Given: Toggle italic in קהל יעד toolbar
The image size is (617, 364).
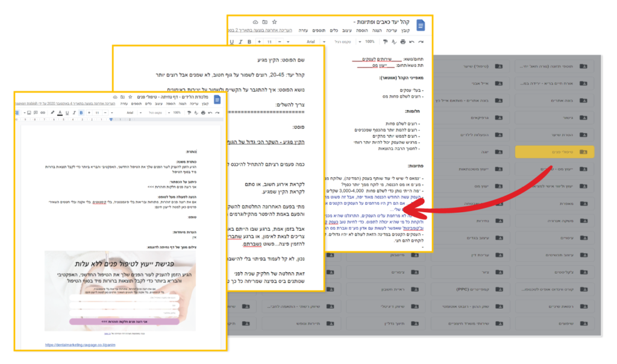Looking at the screenshot, I should [240, 42].
